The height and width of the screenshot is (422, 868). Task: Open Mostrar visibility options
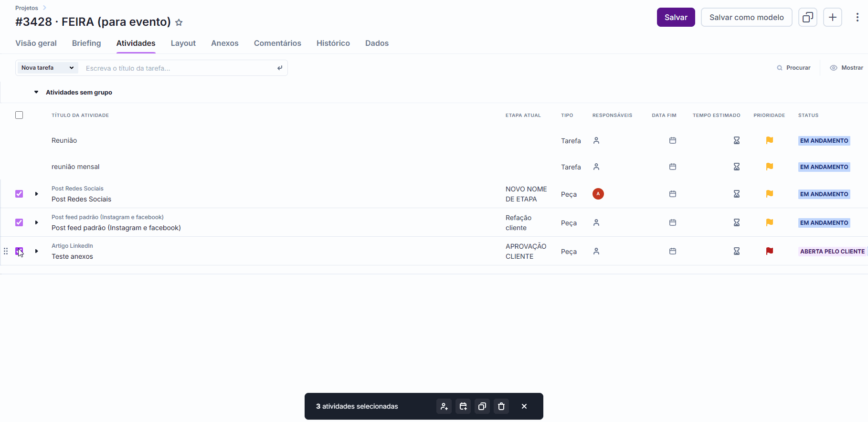pos(847,68)
